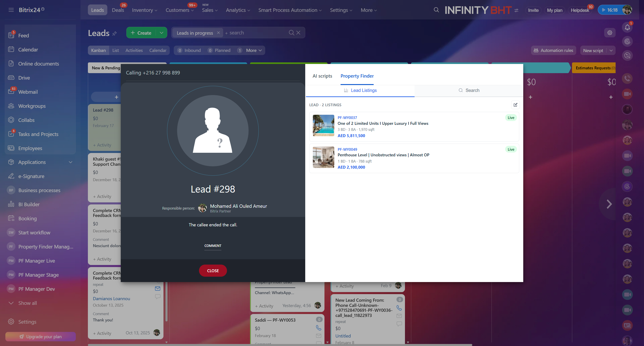Image resolution: width=644 pixels, height=346 pixels.
Task: Open Kanban settings gear icon
Action: (x=610, y=33)
